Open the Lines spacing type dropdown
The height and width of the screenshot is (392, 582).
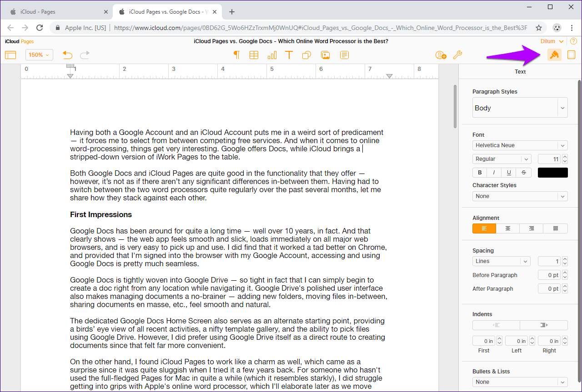pos(502,261)
